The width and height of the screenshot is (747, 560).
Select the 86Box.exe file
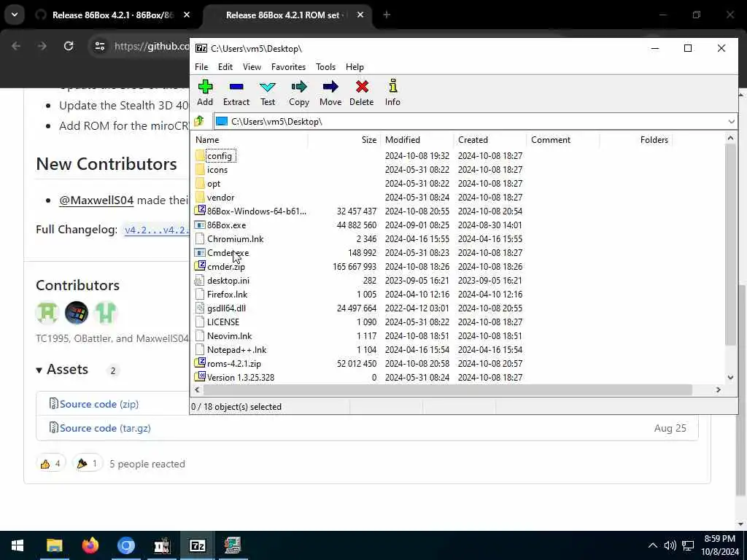[226, 225]
